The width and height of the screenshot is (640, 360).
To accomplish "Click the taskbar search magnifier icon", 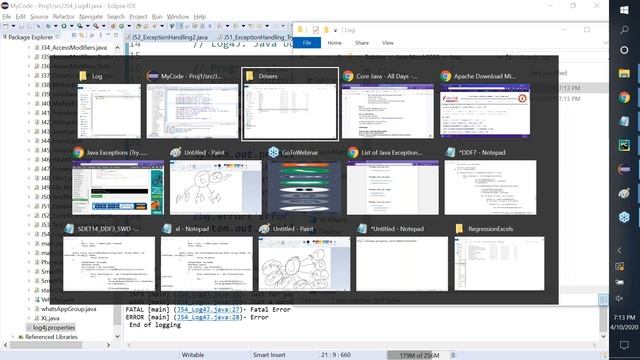I will pos(624,29).
